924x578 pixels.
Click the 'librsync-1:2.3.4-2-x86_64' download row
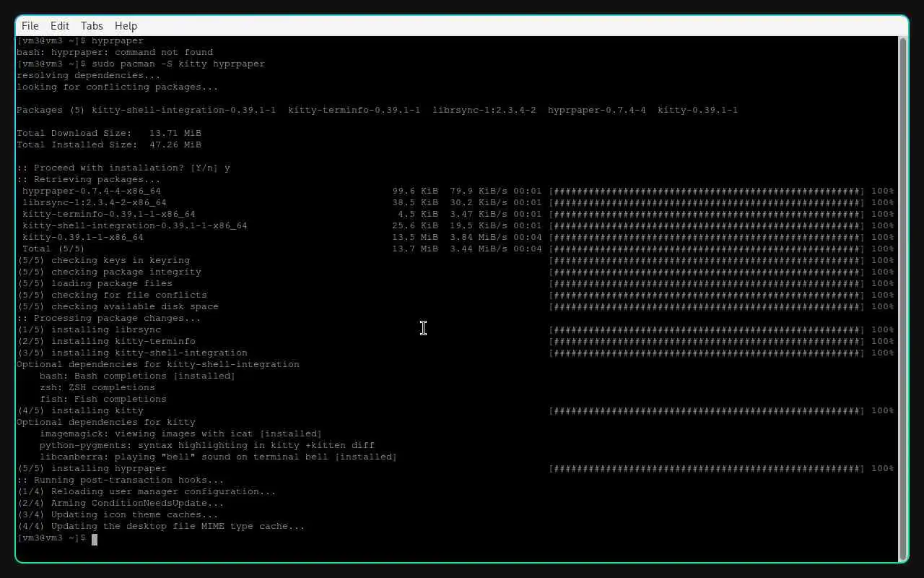click(458, 202)
